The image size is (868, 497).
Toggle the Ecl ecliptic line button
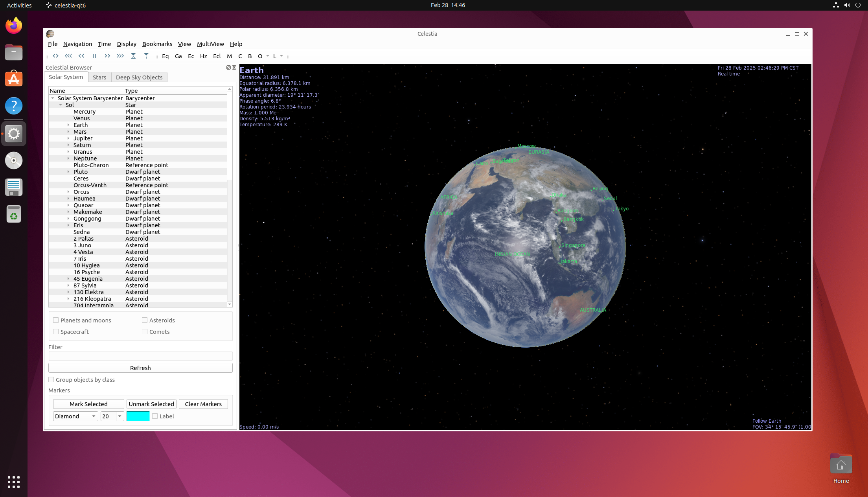217,56
